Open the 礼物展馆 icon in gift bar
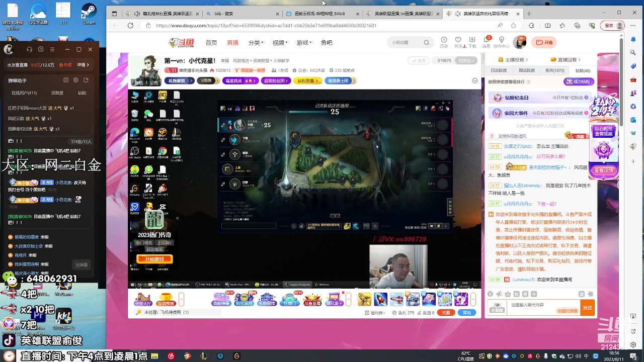The image size is (644, 362). click(x=267, y=300)
